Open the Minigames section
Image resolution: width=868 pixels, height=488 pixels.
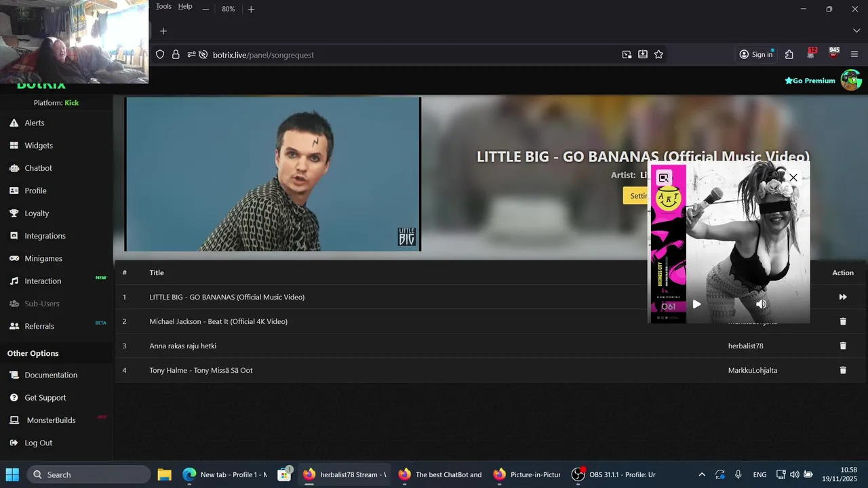pos(43,258)
